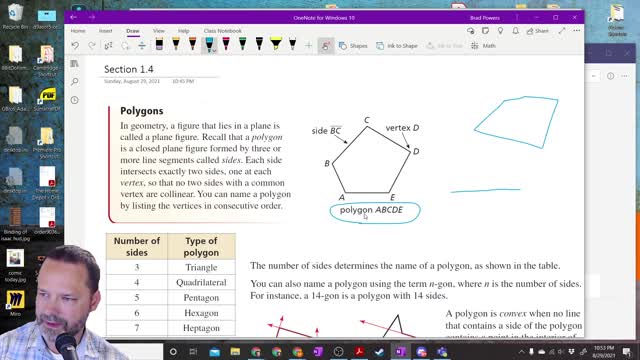Screen dimensions: 640x360
Task: Open the Insert ribbon tab
Action: click(105, 31)
